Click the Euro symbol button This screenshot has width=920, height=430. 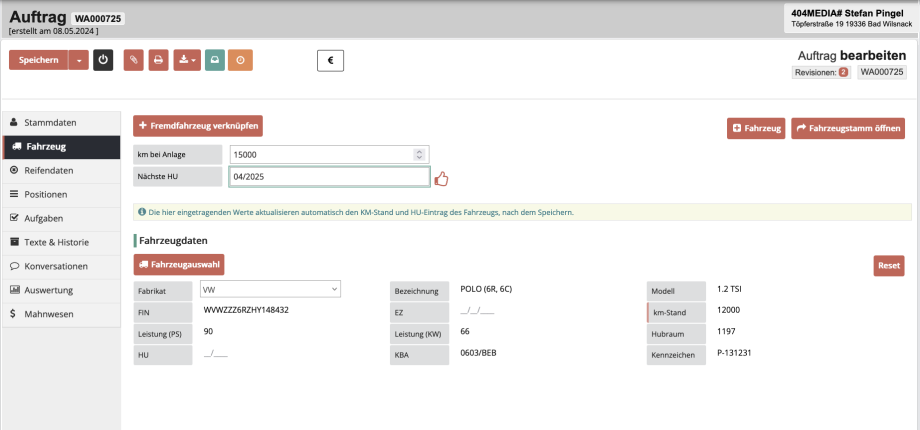(331, 60)
